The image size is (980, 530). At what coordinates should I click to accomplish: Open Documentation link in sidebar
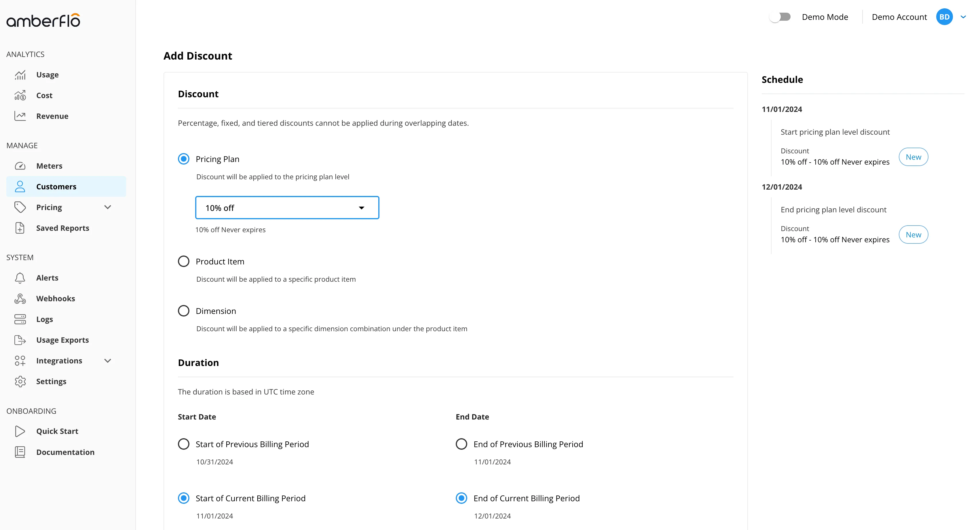65,452
